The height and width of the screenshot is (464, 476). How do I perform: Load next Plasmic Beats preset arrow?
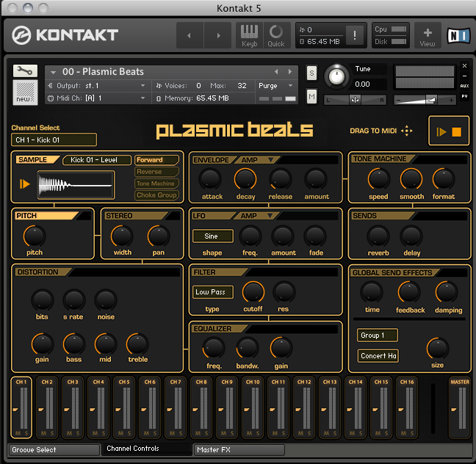point(290,72)
